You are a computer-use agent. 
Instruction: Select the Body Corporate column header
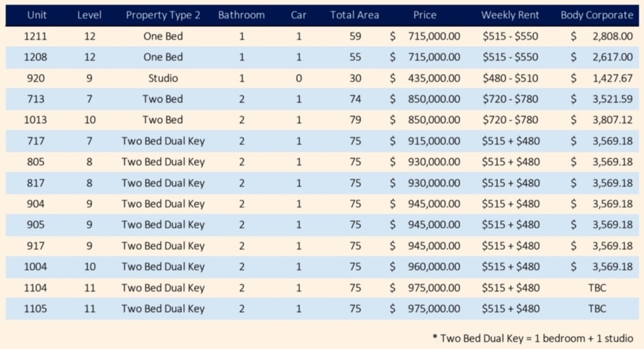tap(597, 15)
